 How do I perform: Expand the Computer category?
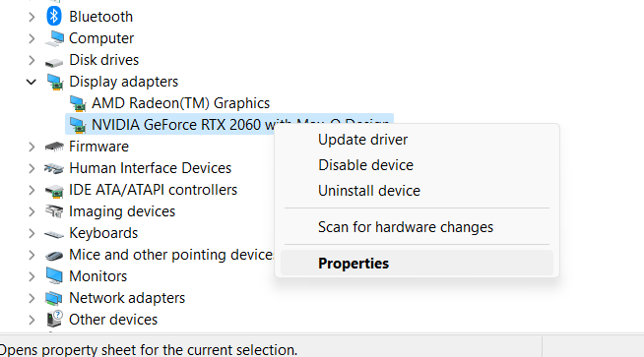pos(32,38)
